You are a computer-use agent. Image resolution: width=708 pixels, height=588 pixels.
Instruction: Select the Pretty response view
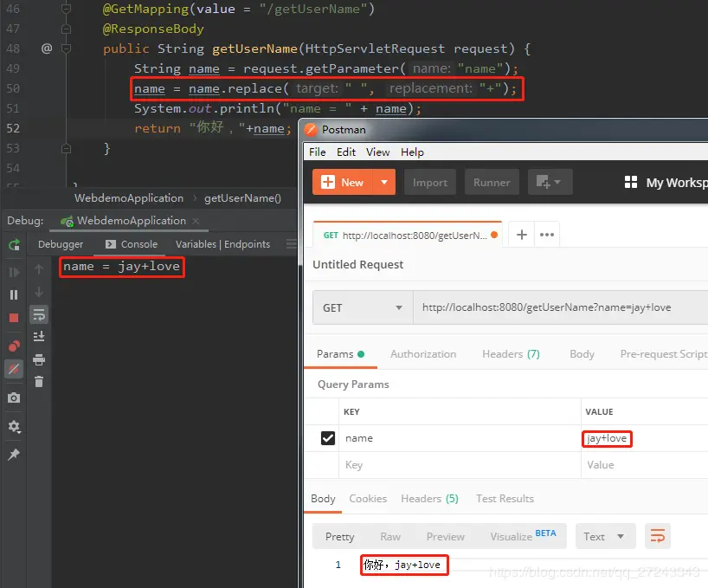(339, 537)
